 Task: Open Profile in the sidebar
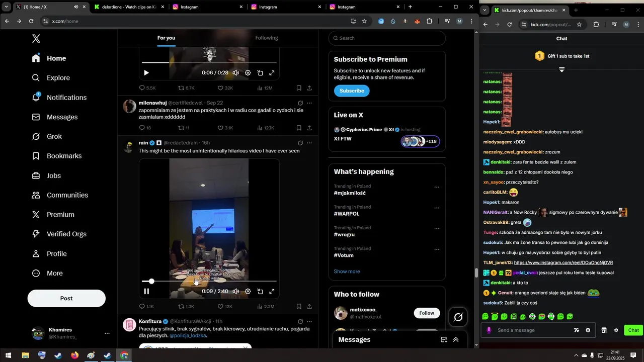pos(49,254)
